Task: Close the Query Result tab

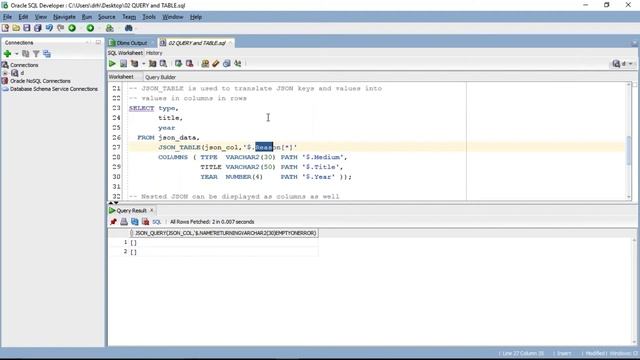Action: pyautogui.click(x=151, y=210)
